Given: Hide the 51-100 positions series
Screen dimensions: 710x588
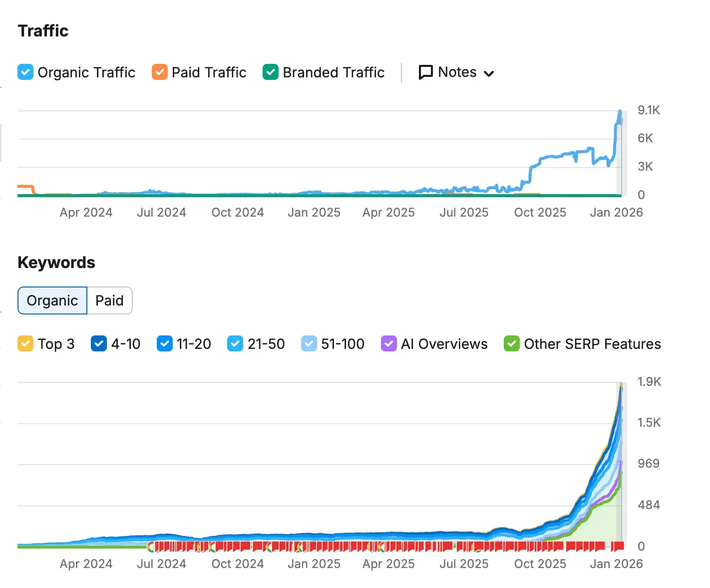Looking at the screenshot, I should [309, 344].
